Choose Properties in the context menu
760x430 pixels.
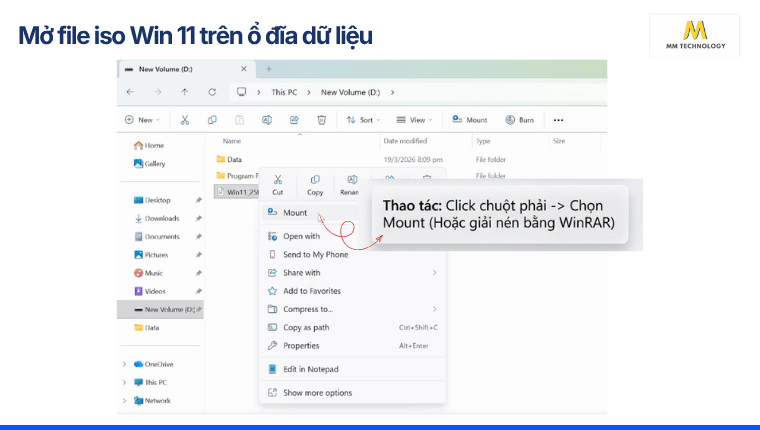[x=353, y=346]
